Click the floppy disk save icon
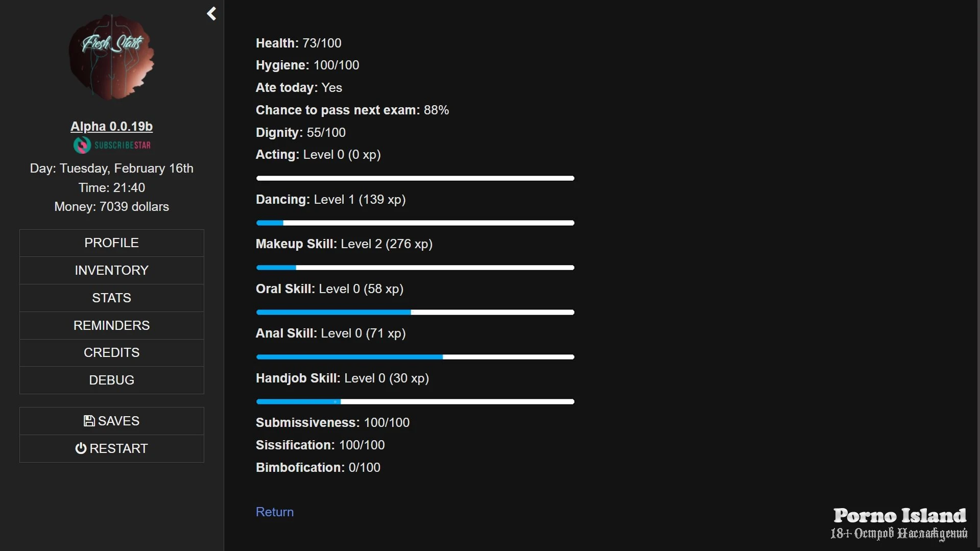The height and width of the screenshot is (551, 980). [x=89, y=421]
